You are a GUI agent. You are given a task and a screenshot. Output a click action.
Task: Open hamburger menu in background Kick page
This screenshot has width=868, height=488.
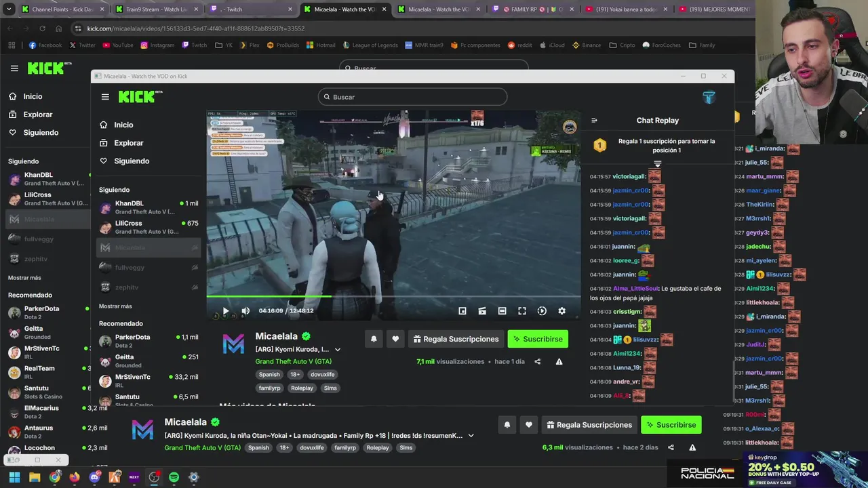click(x=14, y=68)
